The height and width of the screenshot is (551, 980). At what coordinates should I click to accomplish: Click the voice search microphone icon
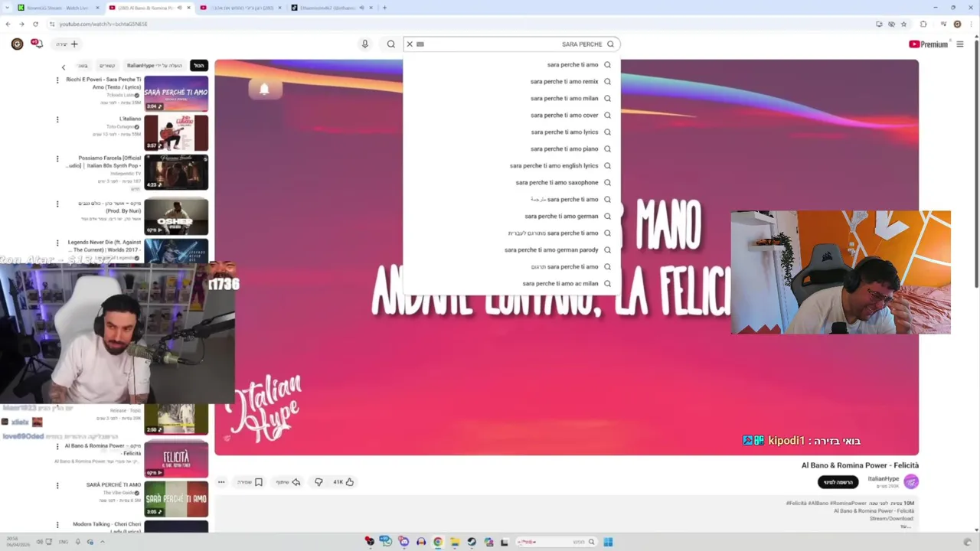tap(365, 44)
